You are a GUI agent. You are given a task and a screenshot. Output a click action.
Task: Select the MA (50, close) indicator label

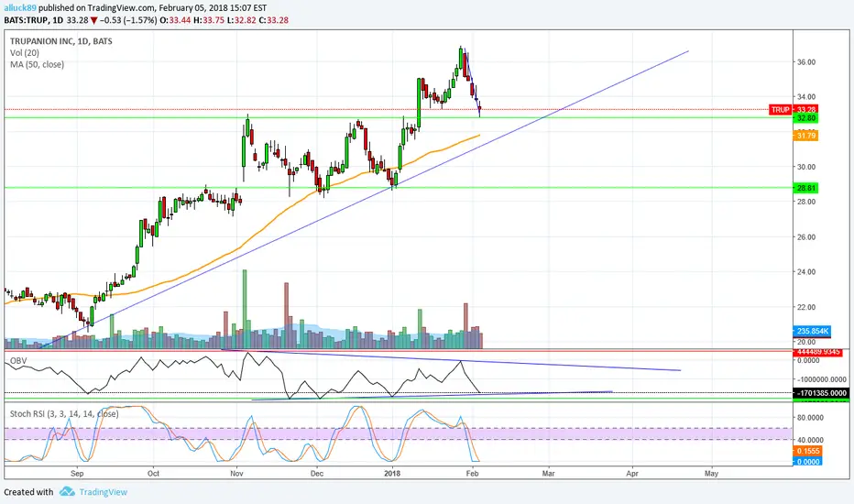(37, 64)
